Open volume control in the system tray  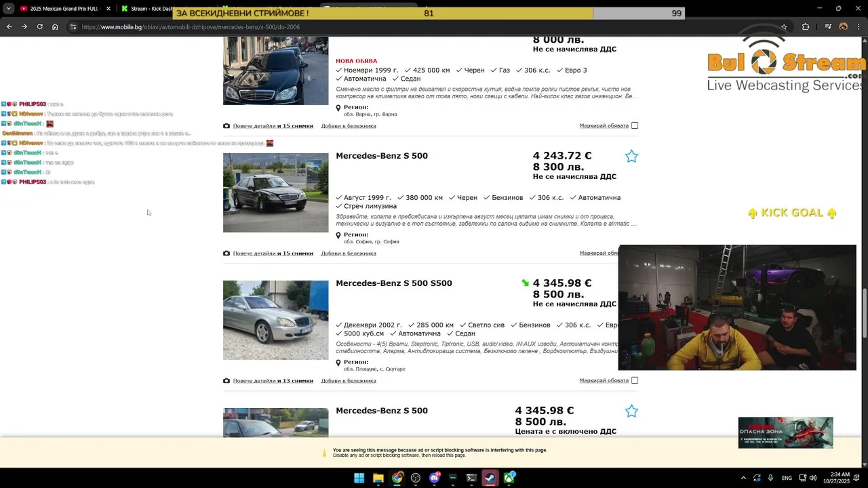click(813, 478)
